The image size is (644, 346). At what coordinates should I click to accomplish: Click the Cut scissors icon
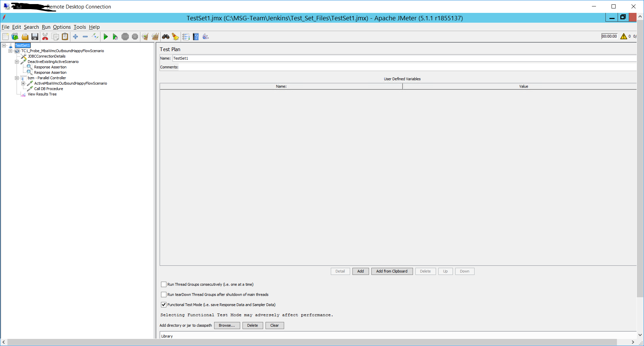[45, 37]
